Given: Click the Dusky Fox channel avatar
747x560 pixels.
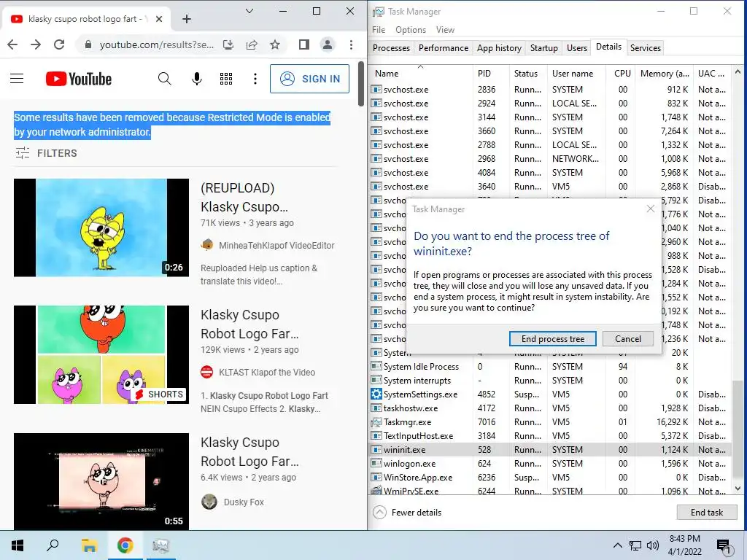Looking at the screenshot, I should tap(209, 502).
